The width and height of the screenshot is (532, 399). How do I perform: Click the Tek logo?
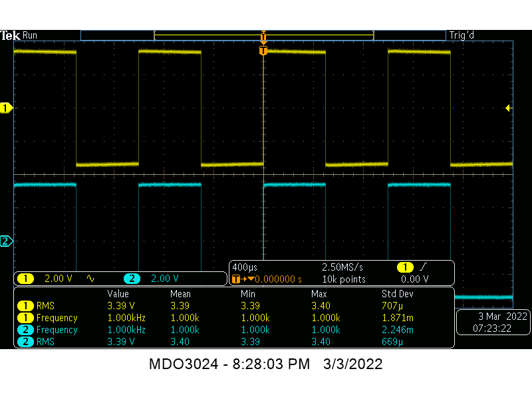point(12,35)
